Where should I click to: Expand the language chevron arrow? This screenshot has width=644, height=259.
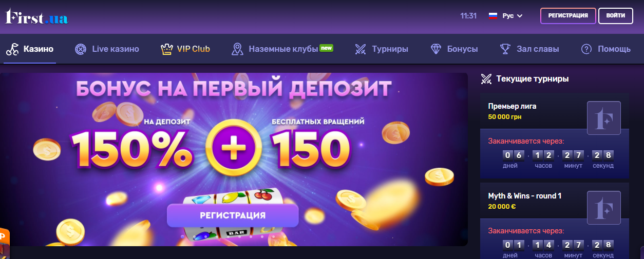pyautogui.click(x=520, y=16)
